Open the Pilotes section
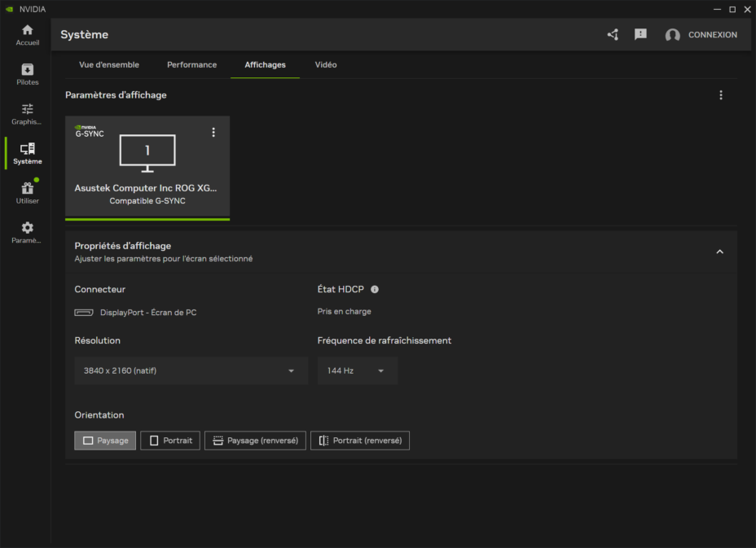The width and height of the screenshot is (756, 548). (x=28, y=75)
